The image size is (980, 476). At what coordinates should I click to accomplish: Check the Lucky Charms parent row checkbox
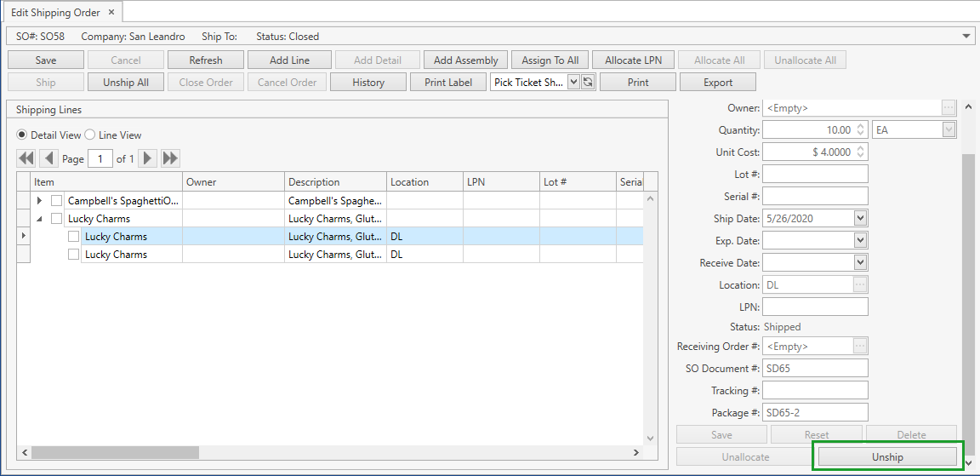(57, 219)
